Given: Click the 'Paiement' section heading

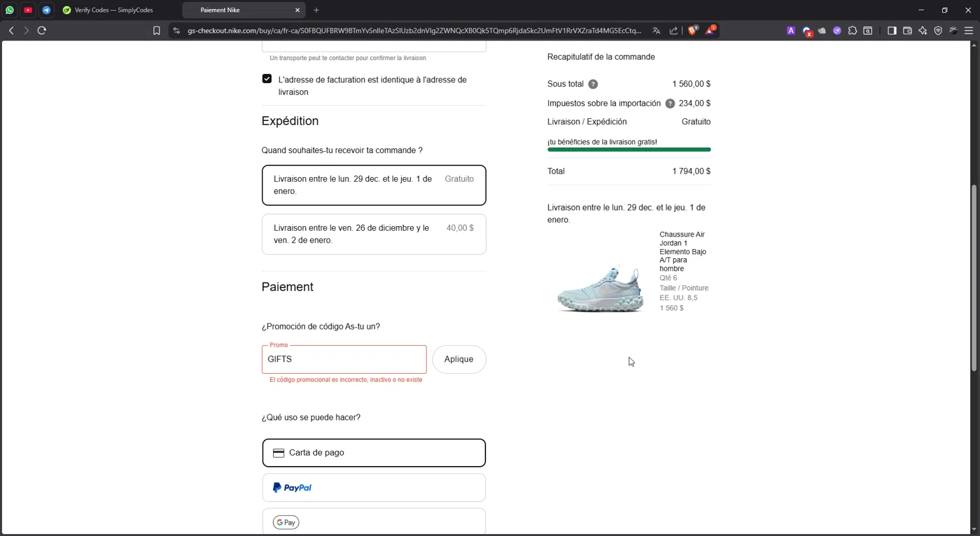Looking at the screenshot, I should click(287, 287).
